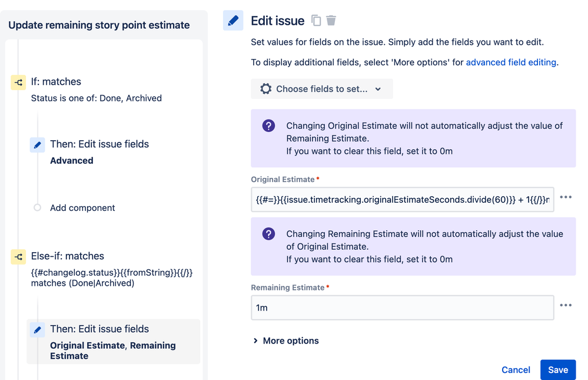Click the Cancel button

[x=516, y=370]
